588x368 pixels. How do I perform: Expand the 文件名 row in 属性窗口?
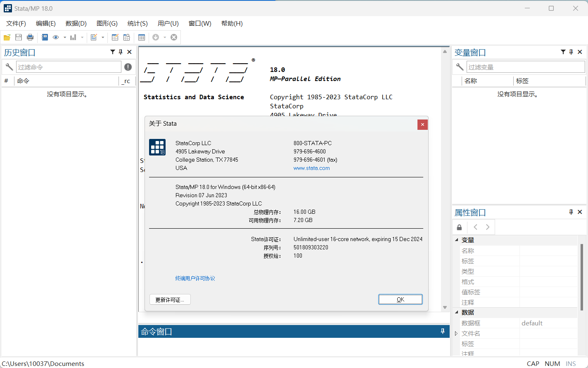click(x=456, y=333)
